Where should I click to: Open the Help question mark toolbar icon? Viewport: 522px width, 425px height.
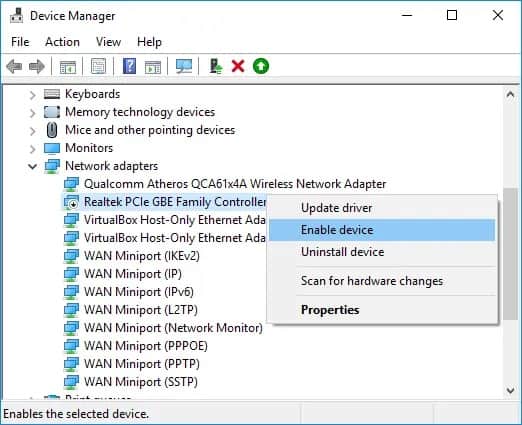click(129, 66)
